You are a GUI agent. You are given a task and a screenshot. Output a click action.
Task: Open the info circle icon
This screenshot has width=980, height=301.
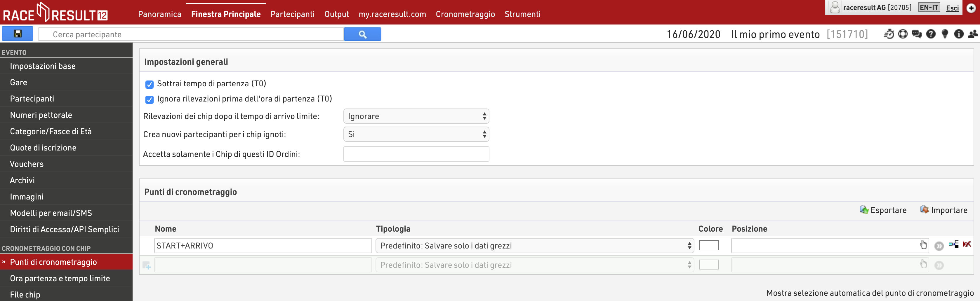(959, 34)
